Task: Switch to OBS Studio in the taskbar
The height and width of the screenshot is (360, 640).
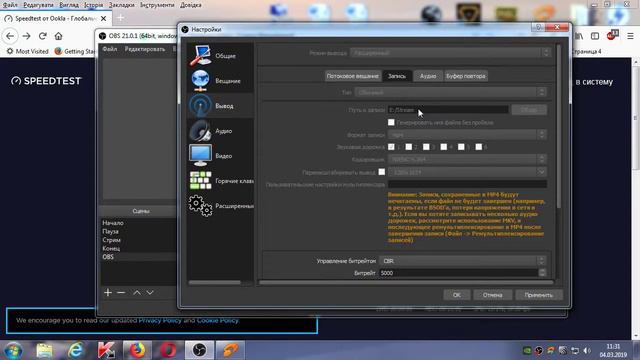Action: click(199, 350)
